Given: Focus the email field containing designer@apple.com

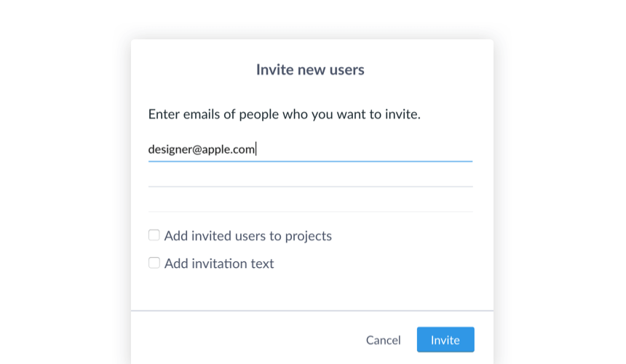Looking at the screenshot, I should [310, 149].
